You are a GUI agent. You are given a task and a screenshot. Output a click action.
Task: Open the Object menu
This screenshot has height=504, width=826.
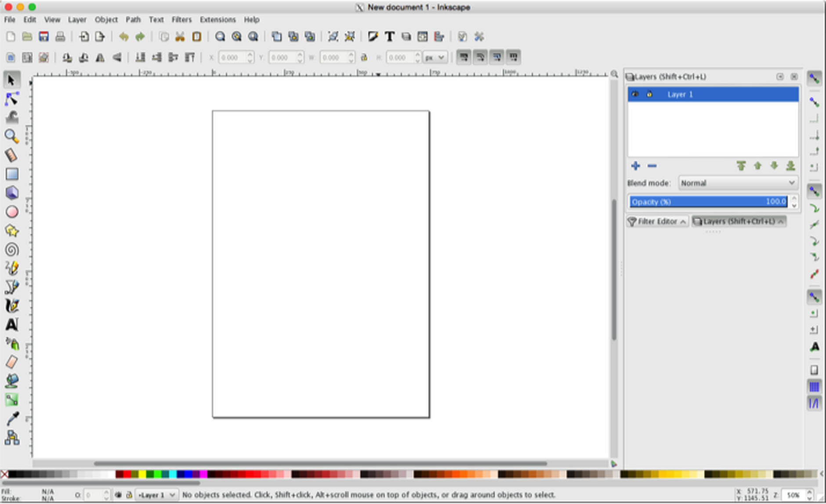click(106, 19)
